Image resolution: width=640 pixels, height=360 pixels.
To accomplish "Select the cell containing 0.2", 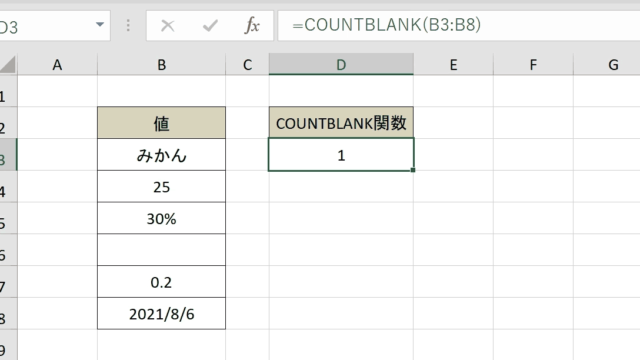I will (x=162, y=282).
